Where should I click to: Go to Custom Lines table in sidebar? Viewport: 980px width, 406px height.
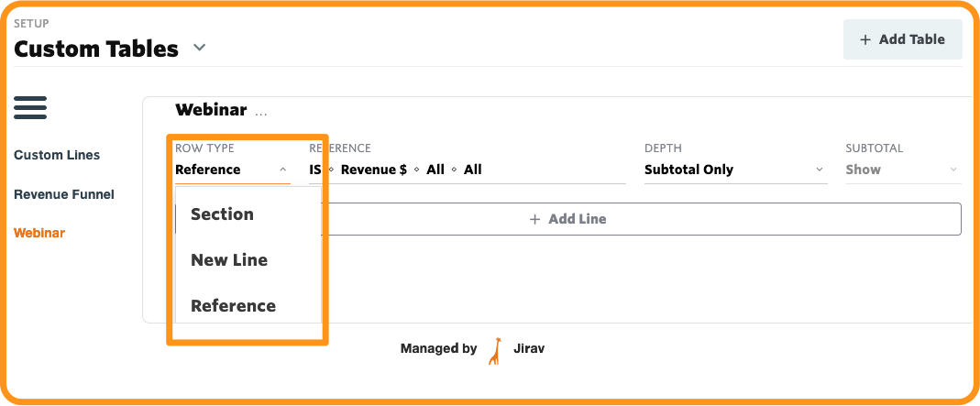(x=57, y=155)
